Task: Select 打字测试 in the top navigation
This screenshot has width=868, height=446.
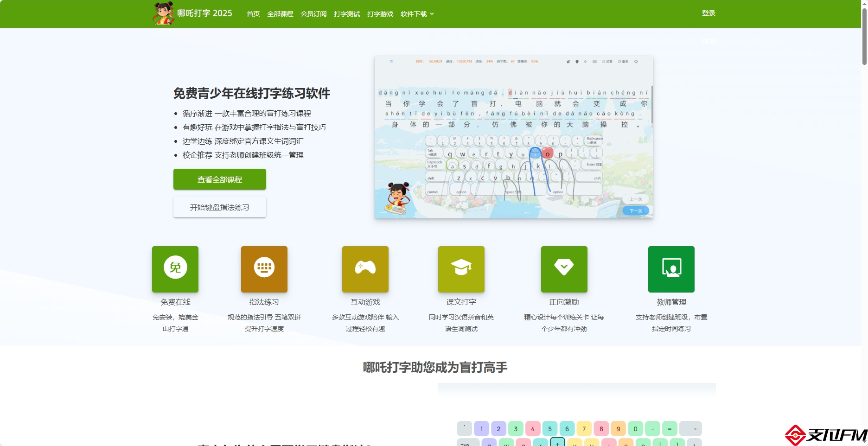Action: click(347, 14)
